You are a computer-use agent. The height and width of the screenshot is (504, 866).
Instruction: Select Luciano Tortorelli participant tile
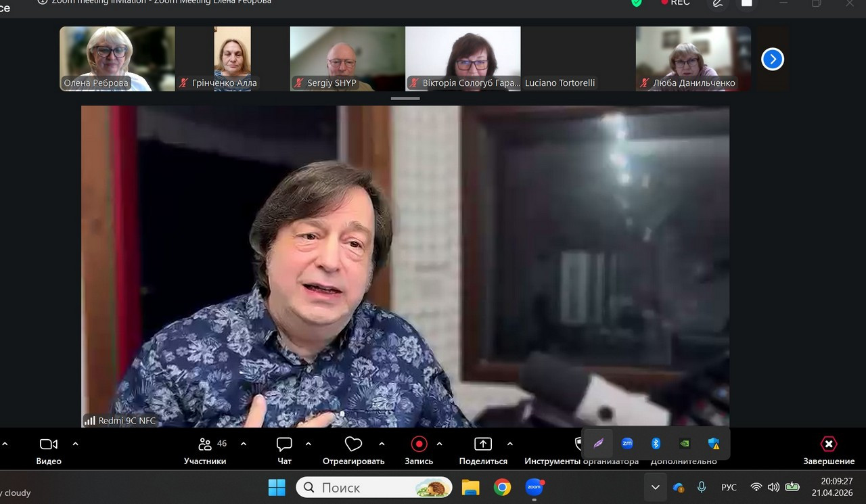point(578,59)
